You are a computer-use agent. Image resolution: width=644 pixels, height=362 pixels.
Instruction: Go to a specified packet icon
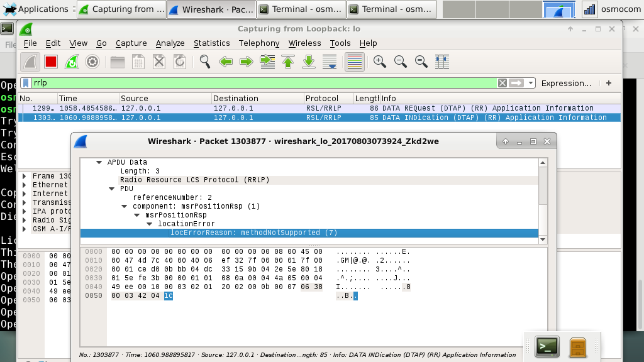[x=267, y=62]
